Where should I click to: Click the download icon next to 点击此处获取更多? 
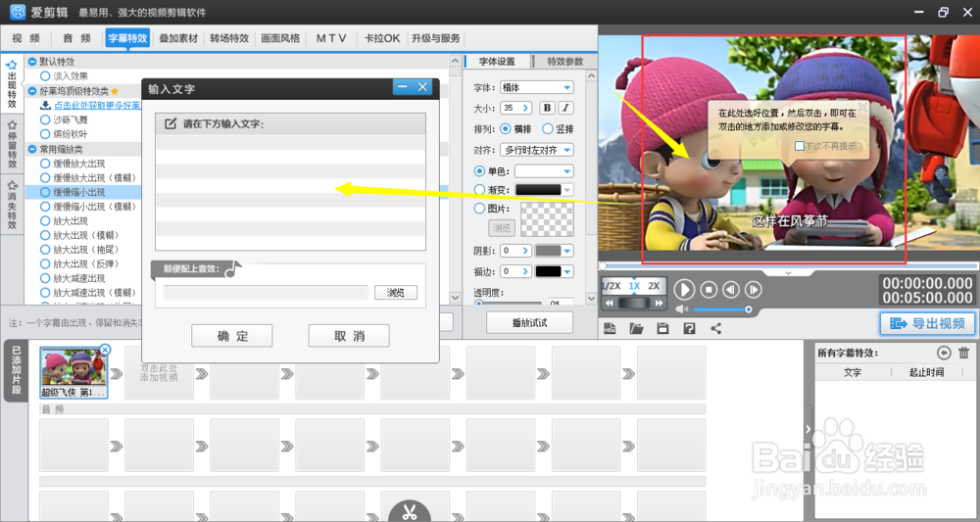pyautogui.click(x=45, y=106)
